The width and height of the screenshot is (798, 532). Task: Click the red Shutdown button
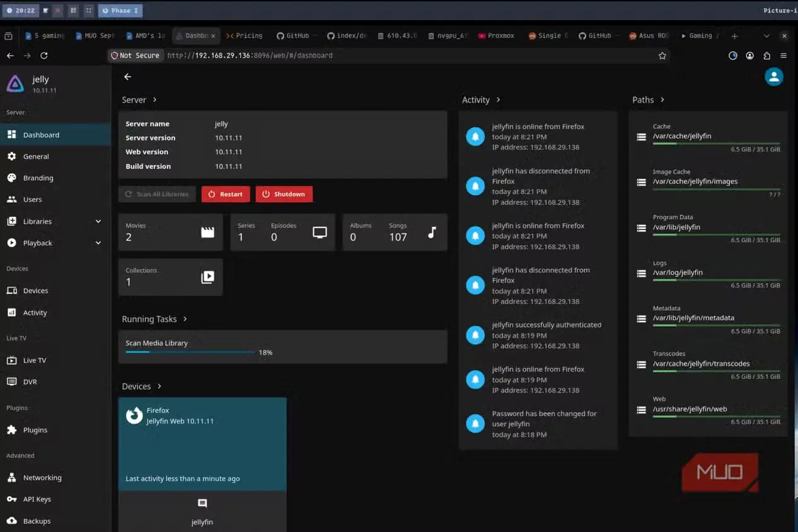(284, 194)
